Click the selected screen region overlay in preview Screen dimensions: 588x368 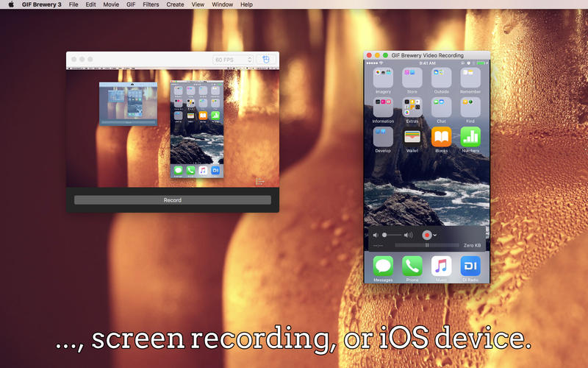coord(129,103)
